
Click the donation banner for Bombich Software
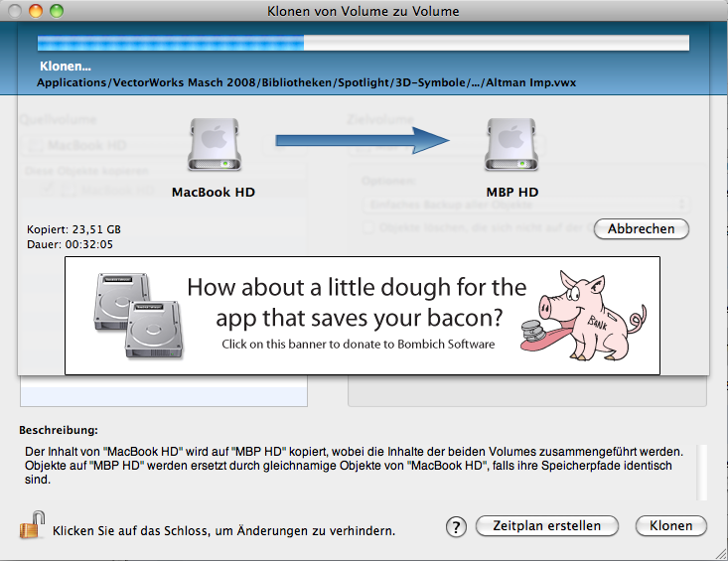363,316
